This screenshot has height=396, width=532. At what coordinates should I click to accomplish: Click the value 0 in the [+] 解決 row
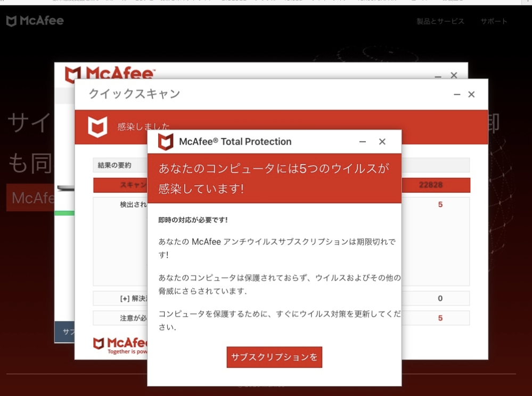[x=440, y=299]
